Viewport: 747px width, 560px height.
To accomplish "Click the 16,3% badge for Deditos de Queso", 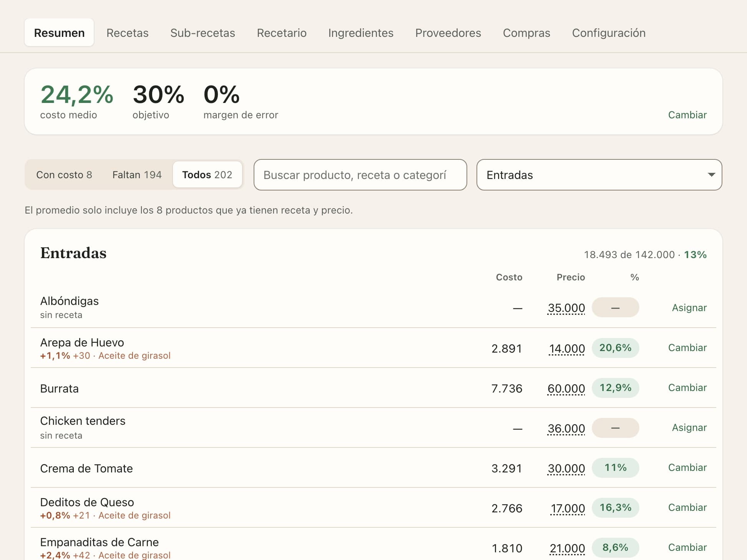I will (x=615, y=507).
